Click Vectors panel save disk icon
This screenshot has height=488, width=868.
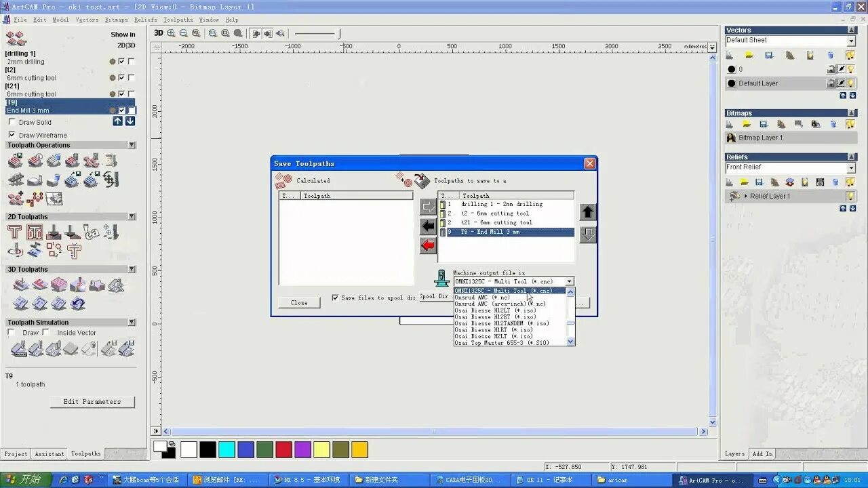pos(770,55)
